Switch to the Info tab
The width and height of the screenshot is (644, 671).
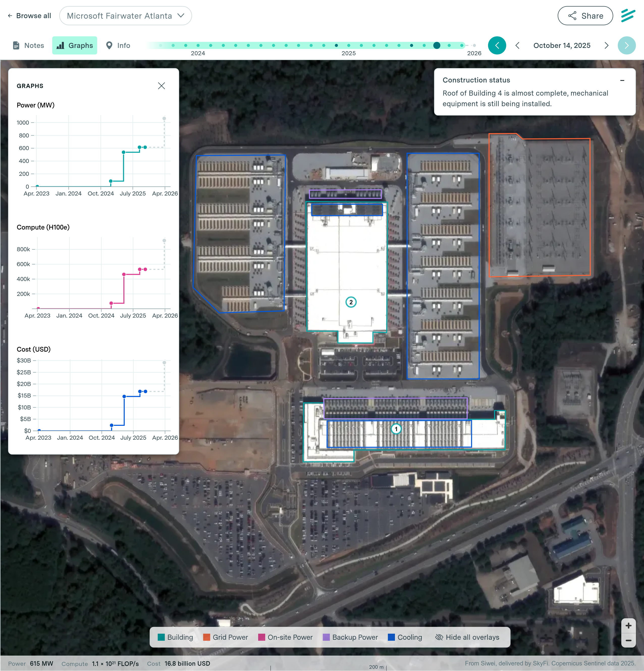[x=118, y=45]
